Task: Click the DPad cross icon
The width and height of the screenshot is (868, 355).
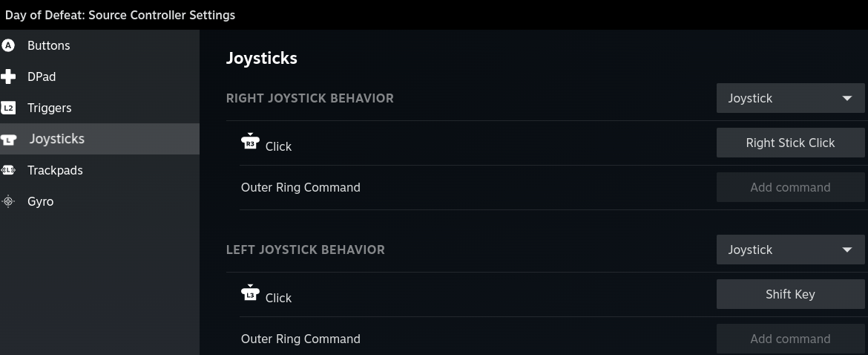Action: pyautogui.click(x=8, y=76)
